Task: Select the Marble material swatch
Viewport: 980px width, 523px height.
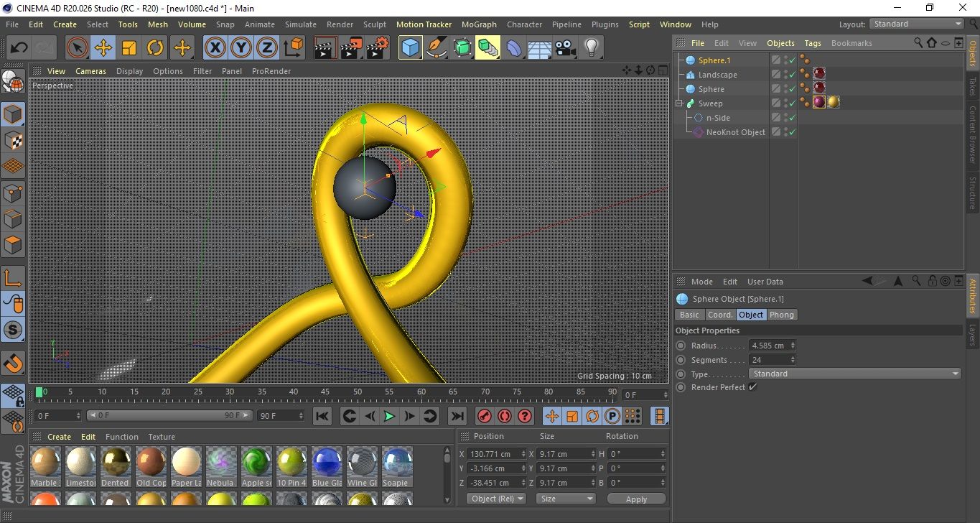Action: coord(46,466)
